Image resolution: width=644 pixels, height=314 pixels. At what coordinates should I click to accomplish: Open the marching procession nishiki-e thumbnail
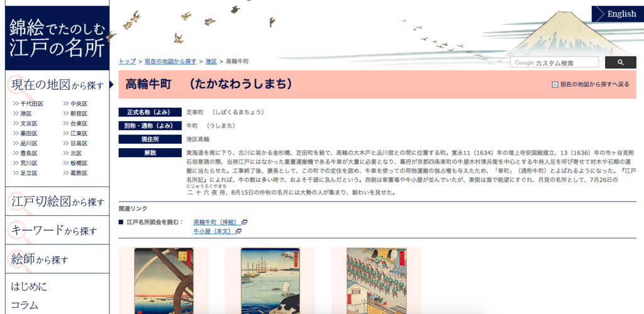[377, 281]
